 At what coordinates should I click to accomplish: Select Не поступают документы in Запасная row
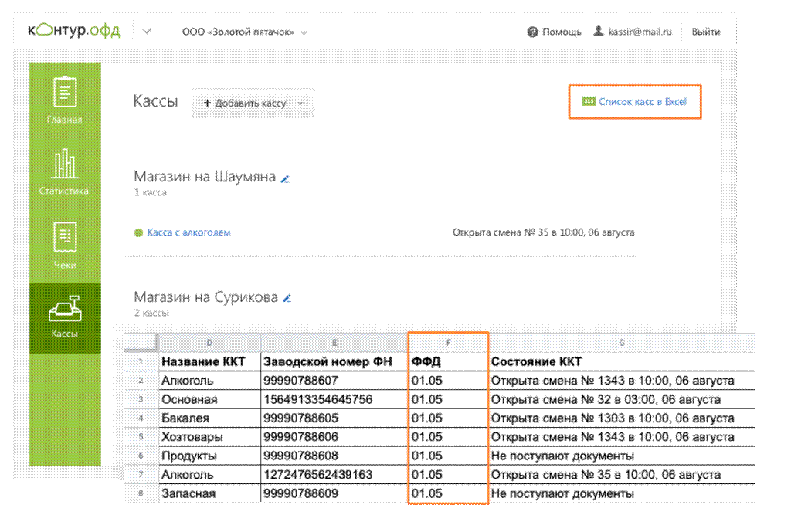coord(622,493)
